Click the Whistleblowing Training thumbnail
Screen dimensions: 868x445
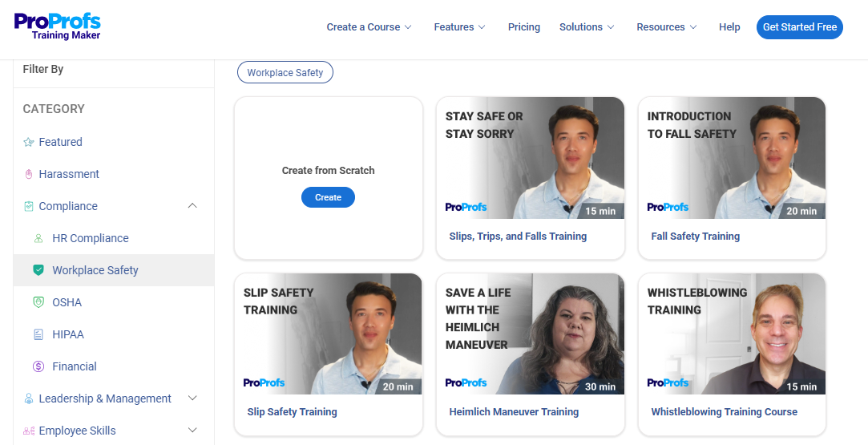tap(732, 334)
